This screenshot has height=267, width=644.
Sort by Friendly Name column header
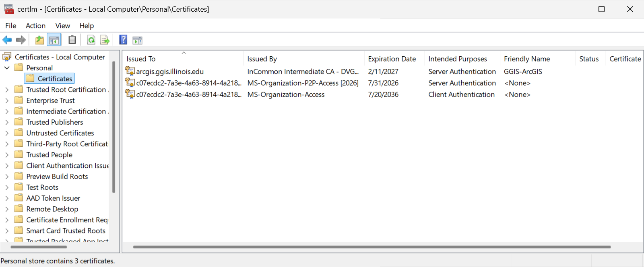(x=538, y=59)
